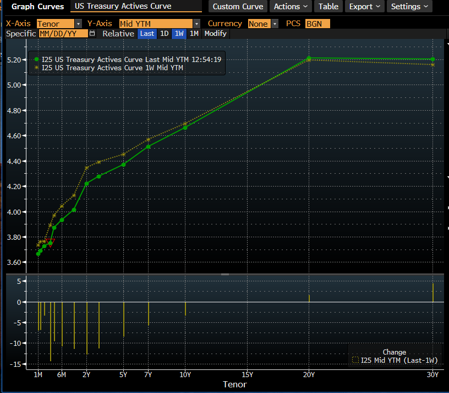Click the 3.60 y-axis label
Viewport: 449px width, 393px height.
14,262
